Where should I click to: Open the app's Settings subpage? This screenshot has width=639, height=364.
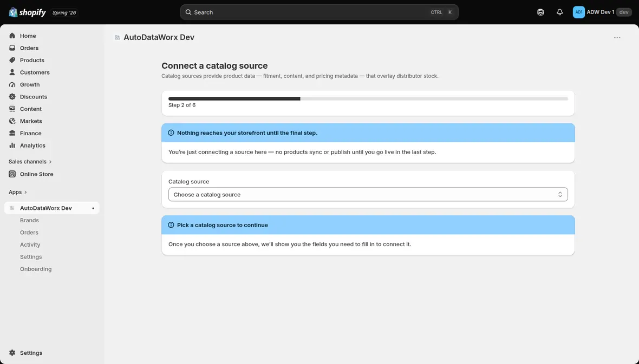pyautogui.click(x=31, y=257)
